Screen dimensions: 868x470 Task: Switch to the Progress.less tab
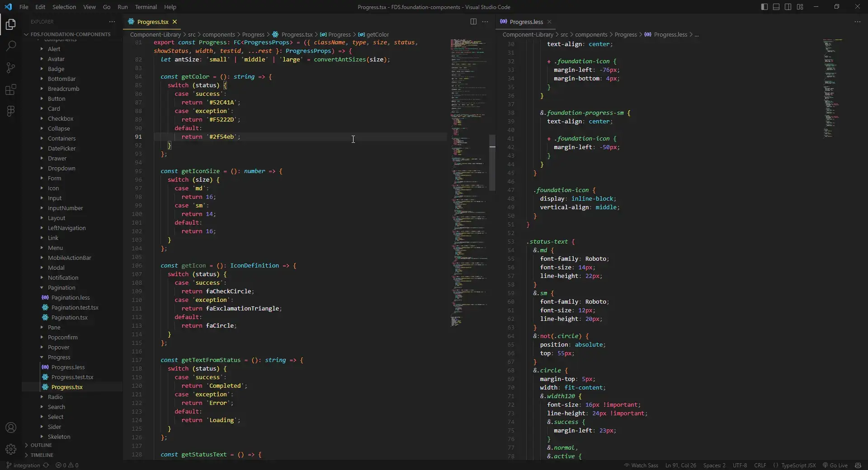tap(526, 22)
